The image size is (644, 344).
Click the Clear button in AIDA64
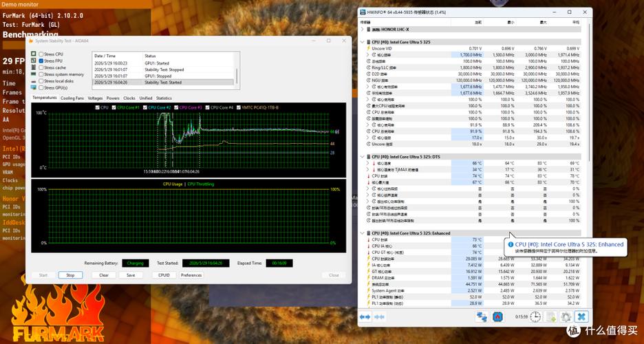104,275
